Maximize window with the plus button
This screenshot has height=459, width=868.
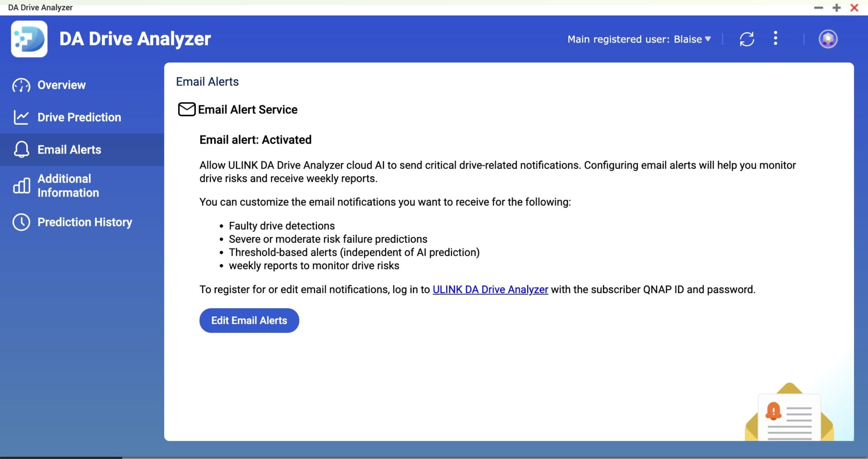(836, 8)
